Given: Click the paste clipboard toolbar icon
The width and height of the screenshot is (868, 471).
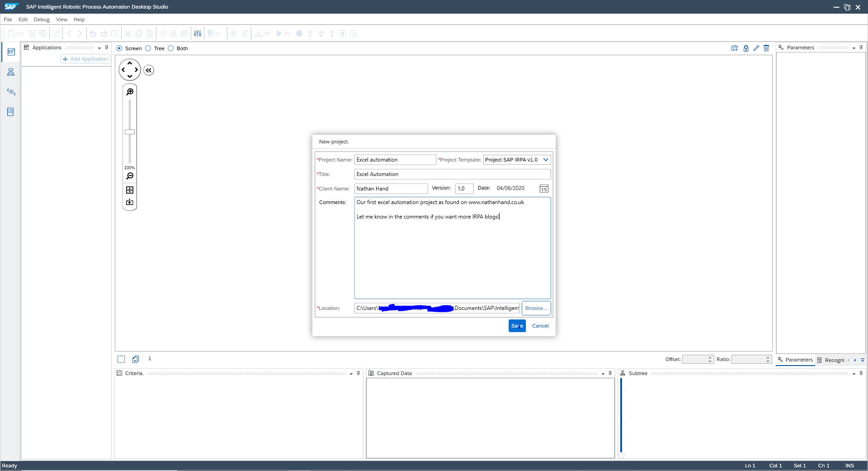Looking at the screenshot, I should click(150, 33).
